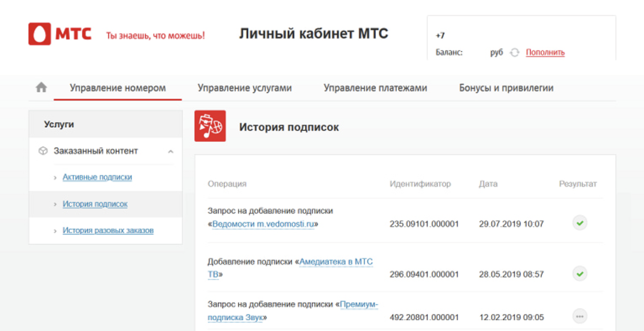The height and width of the screenshot is (331, 644).
Task: Click the green checkmark for Ведомости row
Action: (580, 223)
